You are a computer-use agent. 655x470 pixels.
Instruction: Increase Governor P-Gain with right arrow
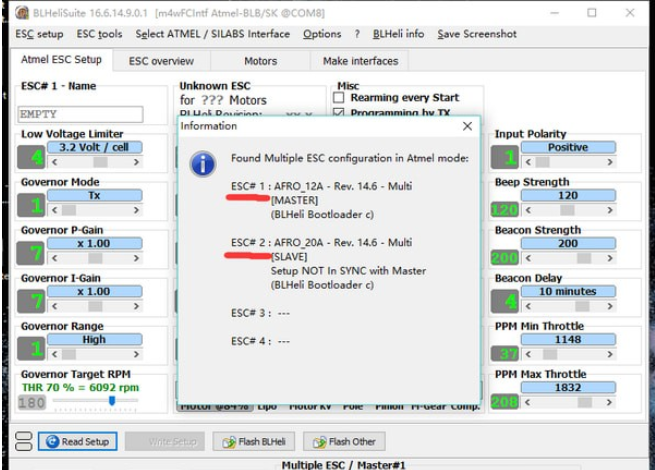(136, 258)
